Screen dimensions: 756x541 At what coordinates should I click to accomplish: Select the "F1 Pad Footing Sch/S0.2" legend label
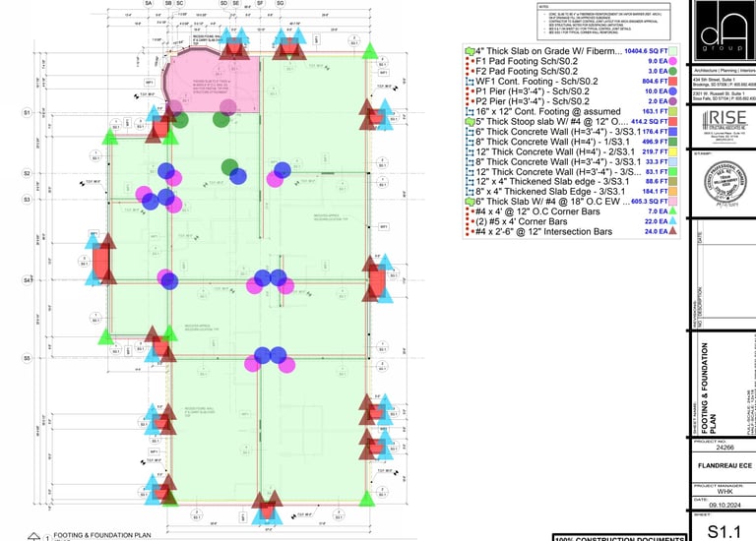[527, 61]
